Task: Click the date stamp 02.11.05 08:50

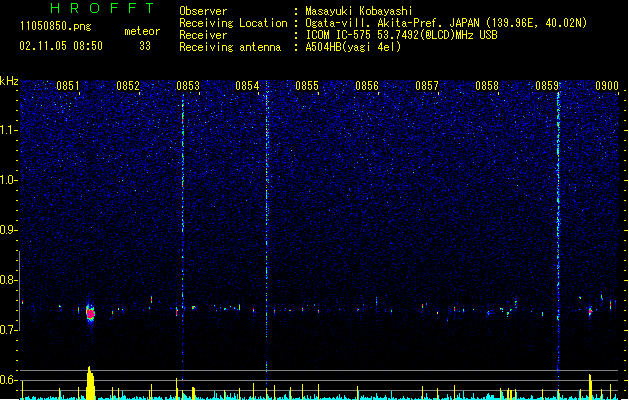Action: coord(61,46)
